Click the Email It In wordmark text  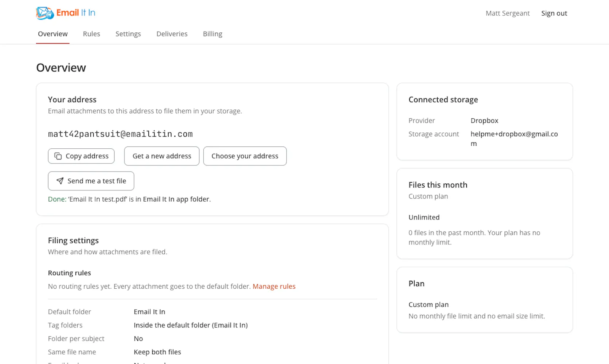click(76, 13)
